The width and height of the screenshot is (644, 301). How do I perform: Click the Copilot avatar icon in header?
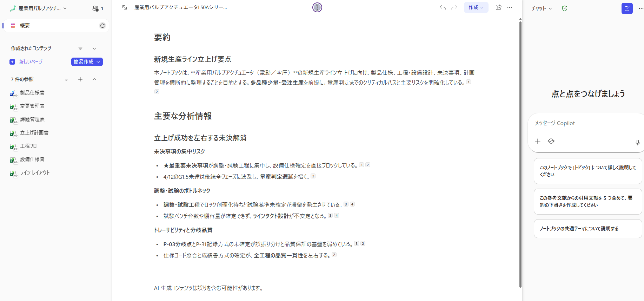pyautogui.click(x=317, y=7)
